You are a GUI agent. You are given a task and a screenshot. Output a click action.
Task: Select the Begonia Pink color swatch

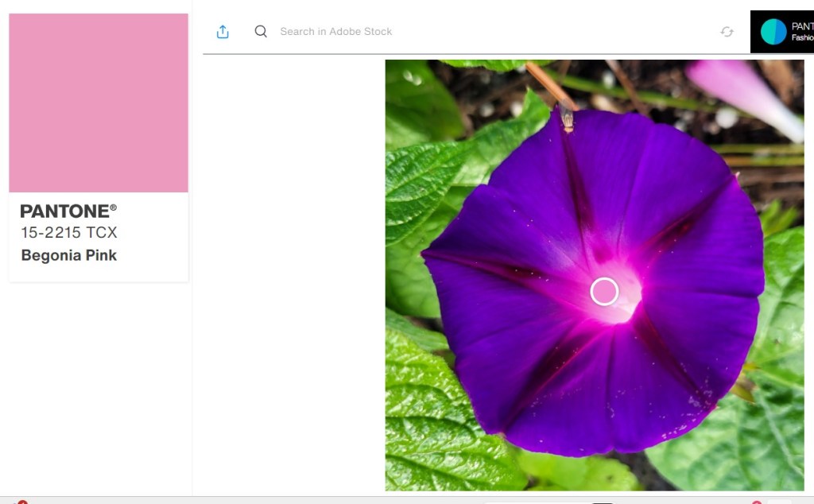(99, 103)
